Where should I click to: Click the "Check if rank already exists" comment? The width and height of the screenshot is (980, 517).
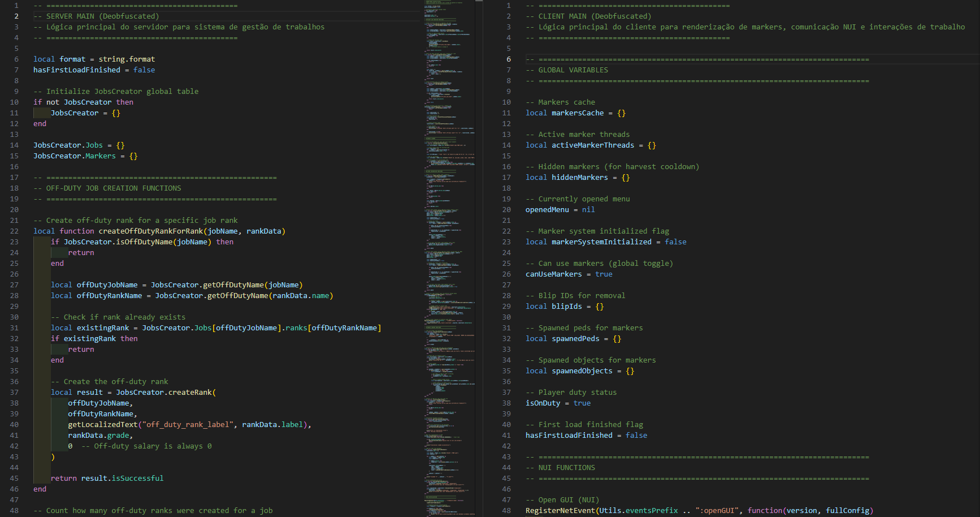(118, 317)
